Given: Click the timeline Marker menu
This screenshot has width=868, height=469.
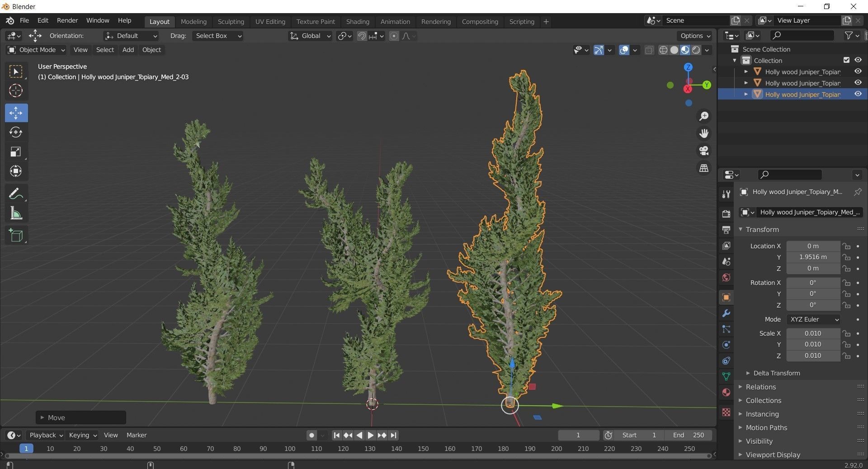Looking at the screenshot, I should tap(137, 435).
